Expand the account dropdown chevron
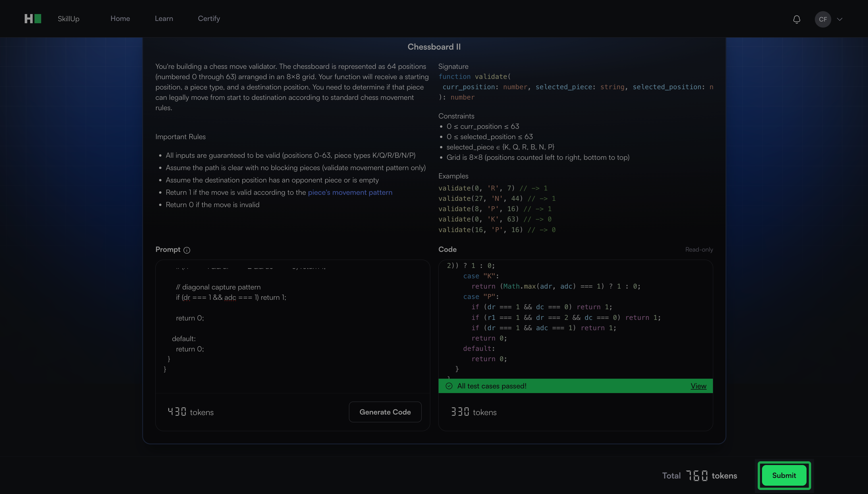 (840, 19)
